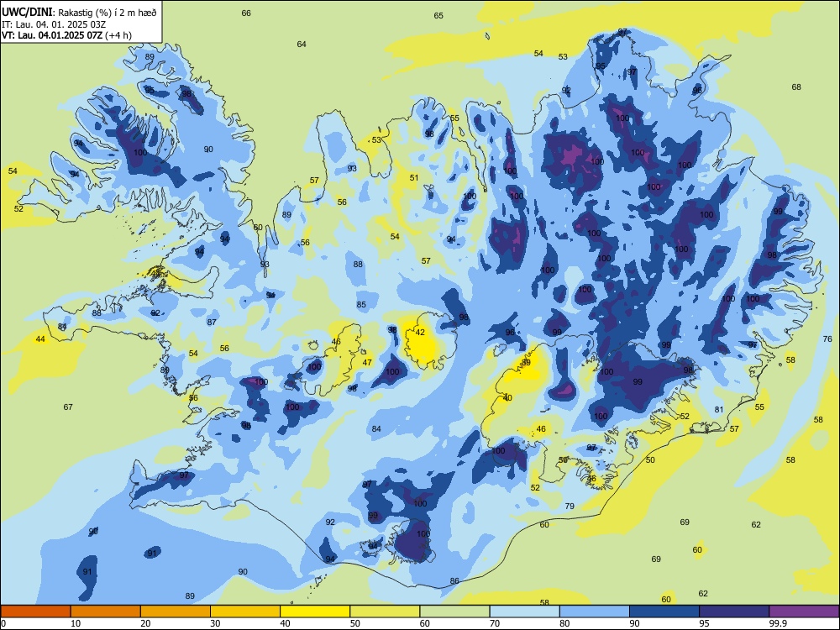Viewport: 840px width, 630px height.
Task: Click humidity value 87 on the map
Action: pos(212,322)
